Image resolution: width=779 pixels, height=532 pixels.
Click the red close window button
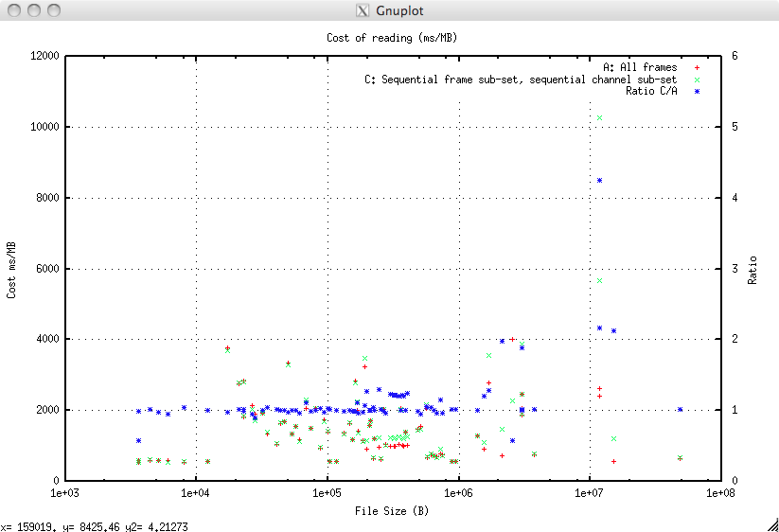[x=14, y=10]
